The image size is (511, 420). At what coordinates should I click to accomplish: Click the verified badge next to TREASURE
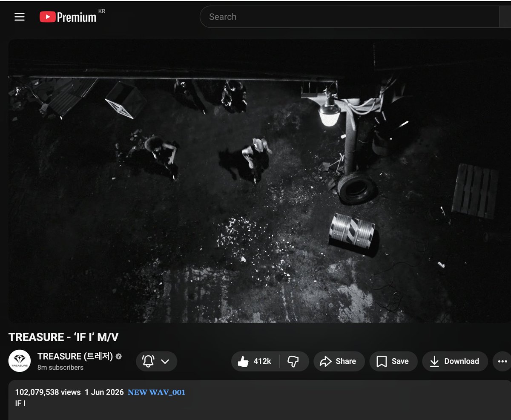pos(119,356)
